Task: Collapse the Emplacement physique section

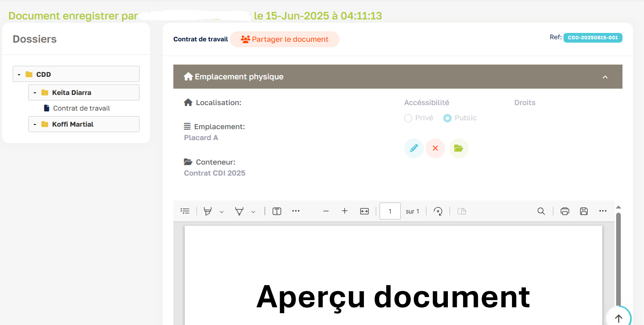Action: coord(605,77)
